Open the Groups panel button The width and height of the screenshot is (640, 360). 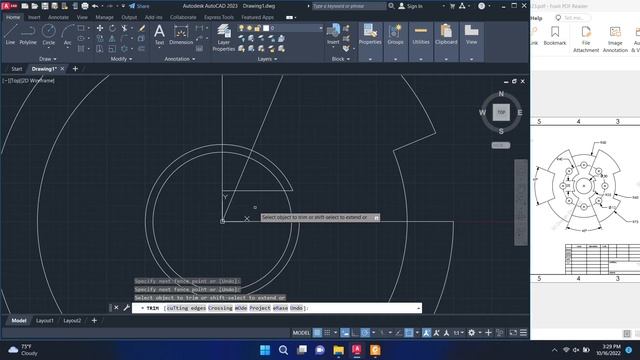pyautogui.click(x=395, y=34)
